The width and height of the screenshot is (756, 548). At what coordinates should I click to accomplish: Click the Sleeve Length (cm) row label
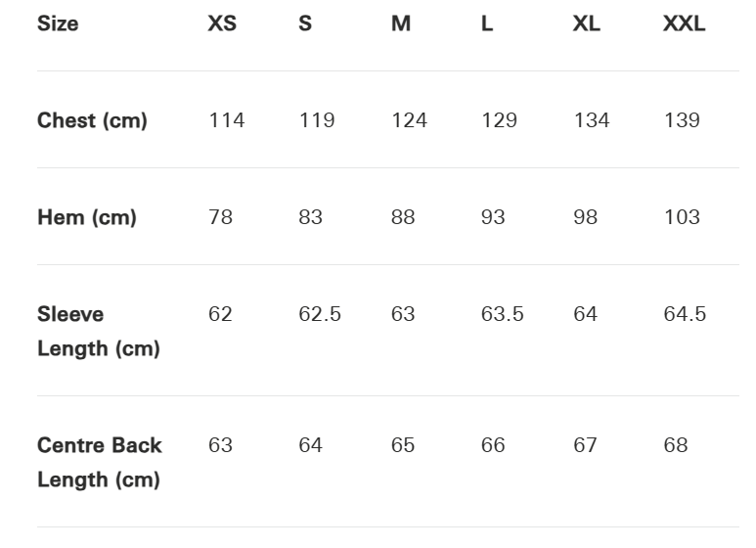pyautogui.click(x=98, y=331)
